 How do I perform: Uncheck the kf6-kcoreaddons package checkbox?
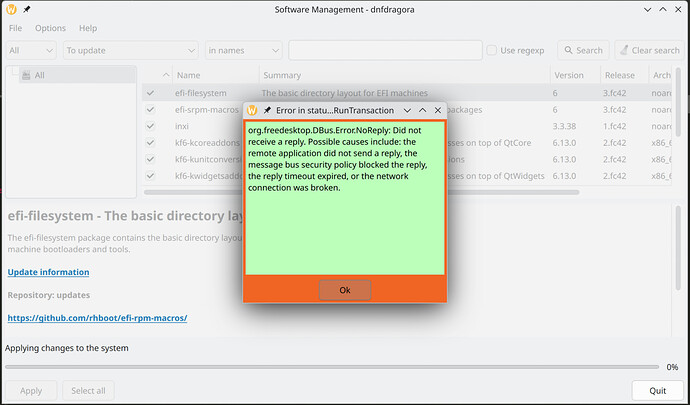pos(150,143)
